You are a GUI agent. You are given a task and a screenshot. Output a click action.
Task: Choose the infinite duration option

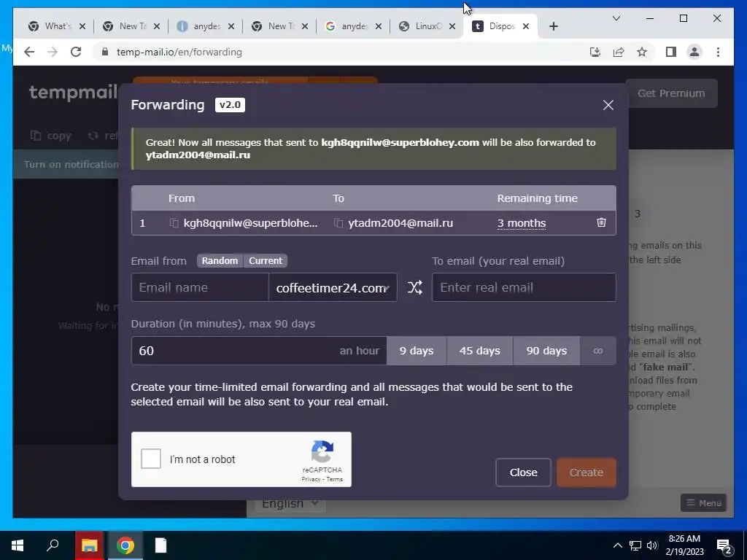[x=598, y=351]
